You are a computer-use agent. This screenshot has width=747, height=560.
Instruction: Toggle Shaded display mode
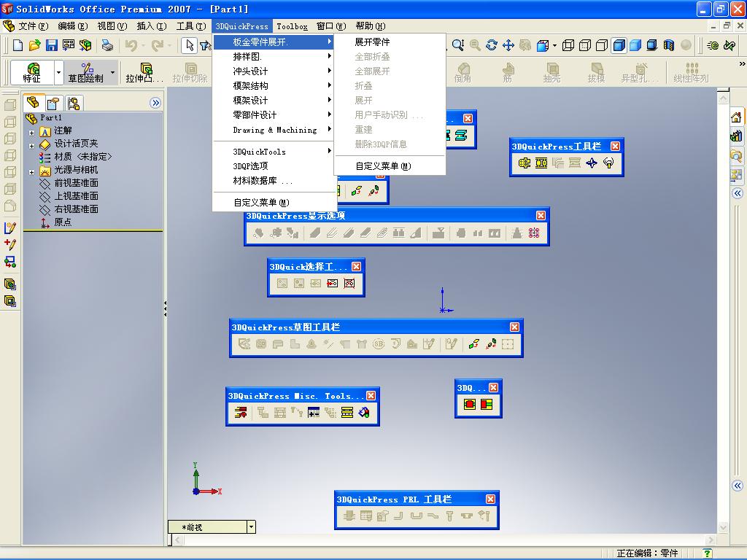pos(635,45)
